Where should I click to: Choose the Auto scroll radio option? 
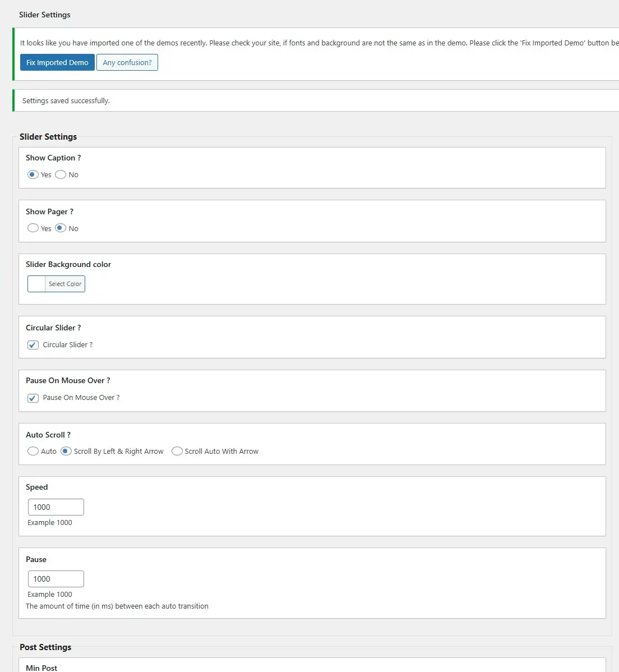pos(33,451)
